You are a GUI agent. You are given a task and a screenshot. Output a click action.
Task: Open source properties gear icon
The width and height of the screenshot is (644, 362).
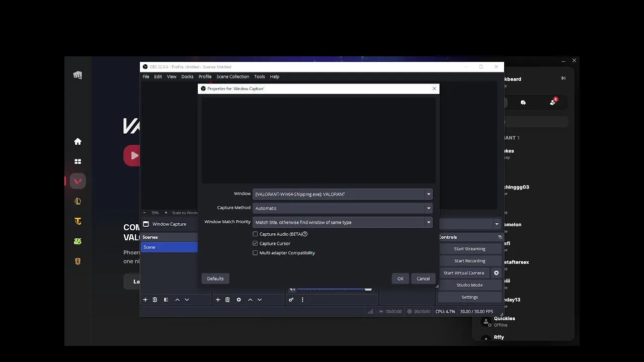point(238,300)
